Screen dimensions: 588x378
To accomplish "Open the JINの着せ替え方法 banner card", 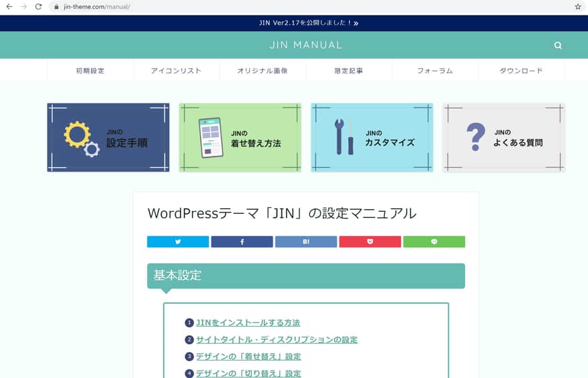I will [240, 138].
